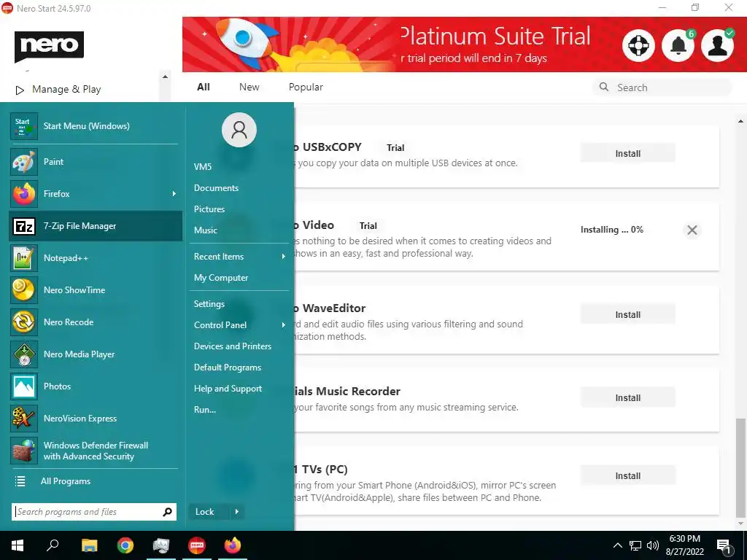Screen dimensions: 747x560
Task: Install Nero USBxCOPY
Action: pyautogui.click(x=627, y=153)
